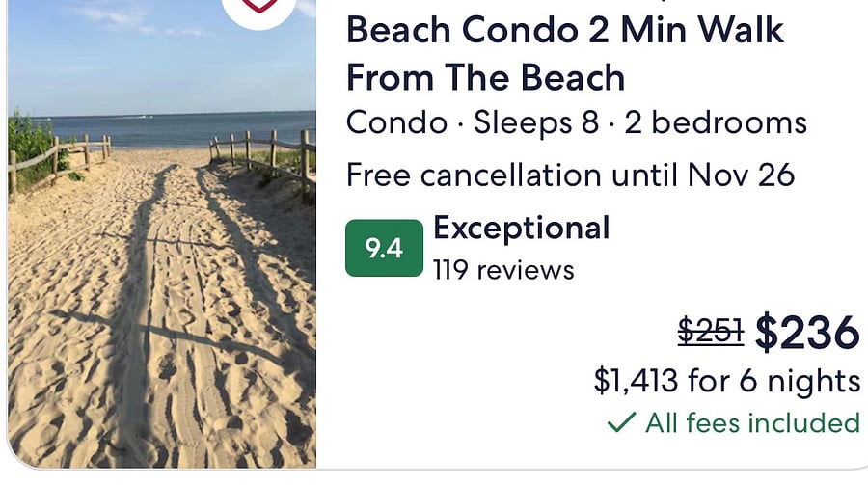The width and height of the screenshot is (868, 485).
Task: Open the beach path photo thumbnail
Action: (162, 233)
